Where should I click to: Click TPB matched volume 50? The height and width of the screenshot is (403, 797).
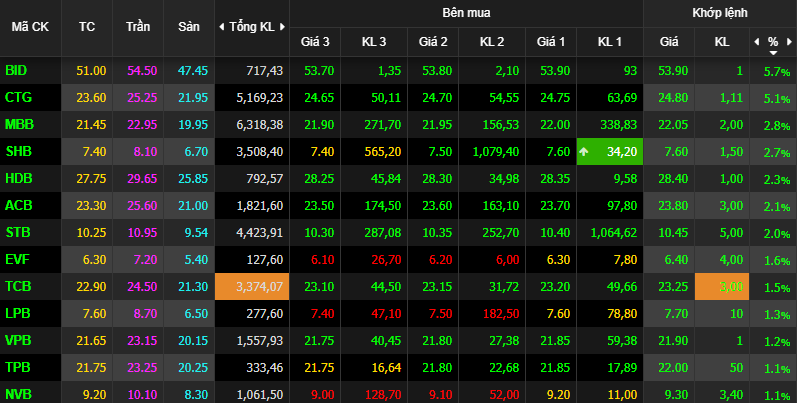[x=736, y=367]
